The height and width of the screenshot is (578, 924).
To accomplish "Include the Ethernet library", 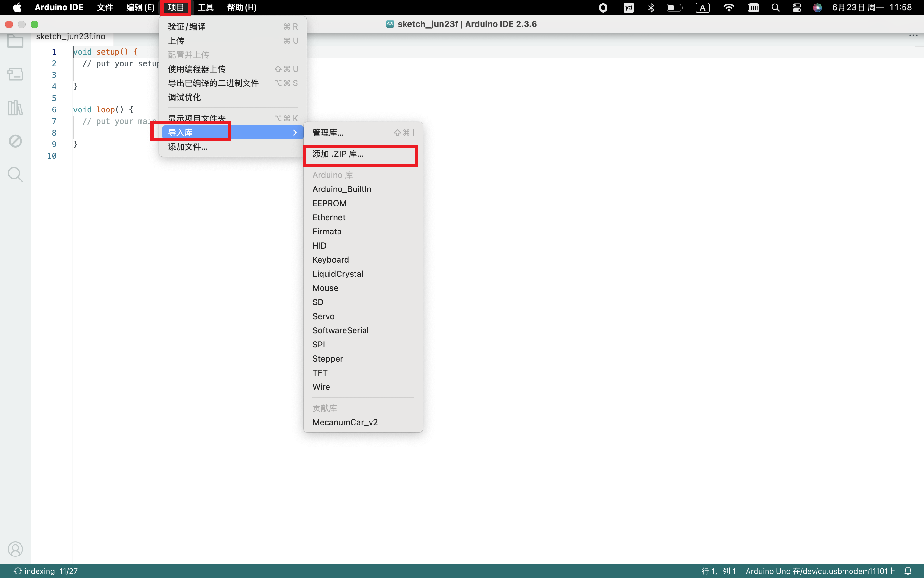I will [363, 217].
